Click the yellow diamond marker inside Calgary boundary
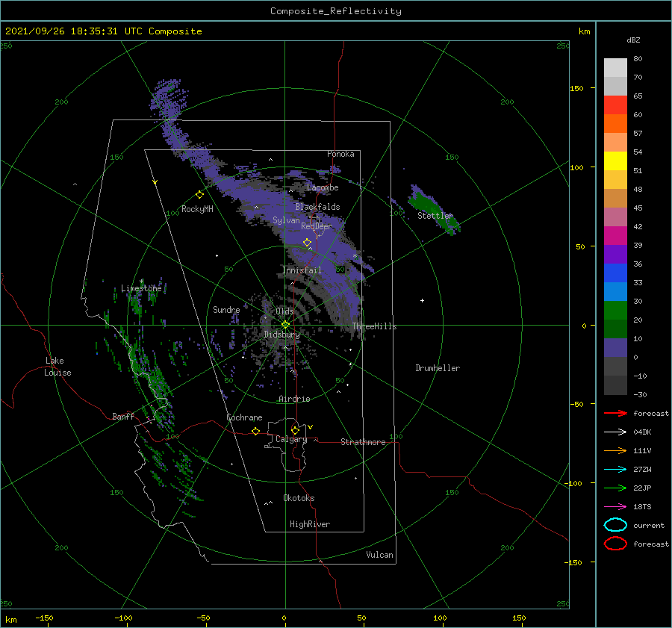The height and width of the screenshot is (628, 672). tap(295, 430)
